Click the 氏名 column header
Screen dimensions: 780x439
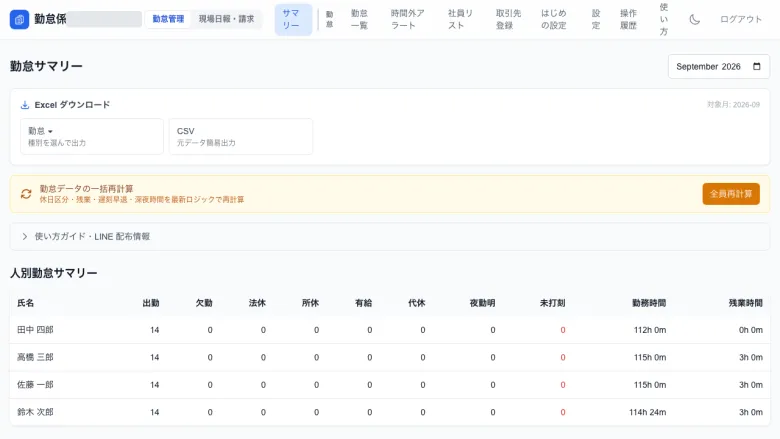point(25,303)
